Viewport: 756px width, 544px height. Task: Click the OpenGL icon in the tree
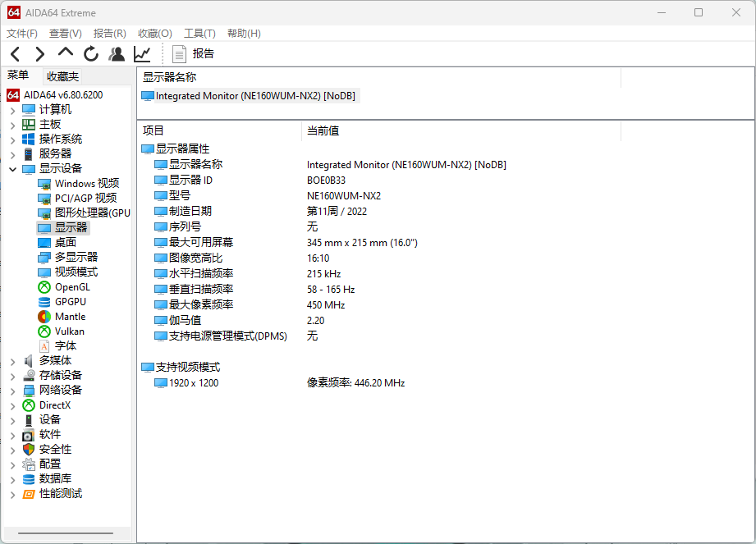click(x=44, y=287)
